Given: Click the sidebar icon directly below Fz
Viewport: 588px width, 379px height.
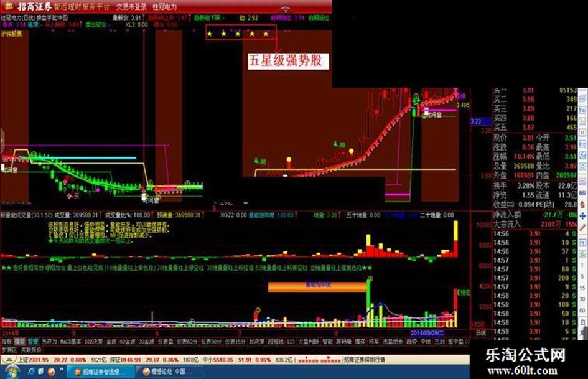Looking at the screenshot, I should [582, 154].
